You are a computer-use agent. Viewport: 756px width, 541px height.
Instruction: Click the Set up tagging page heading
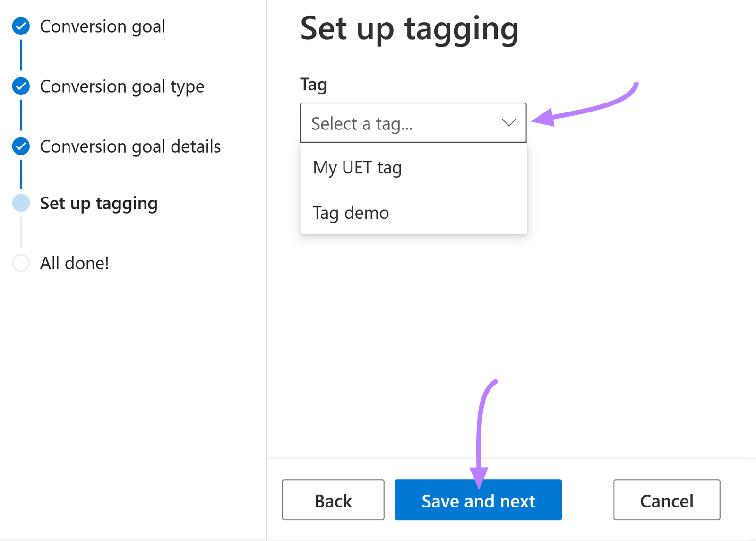tap(409, 29)
